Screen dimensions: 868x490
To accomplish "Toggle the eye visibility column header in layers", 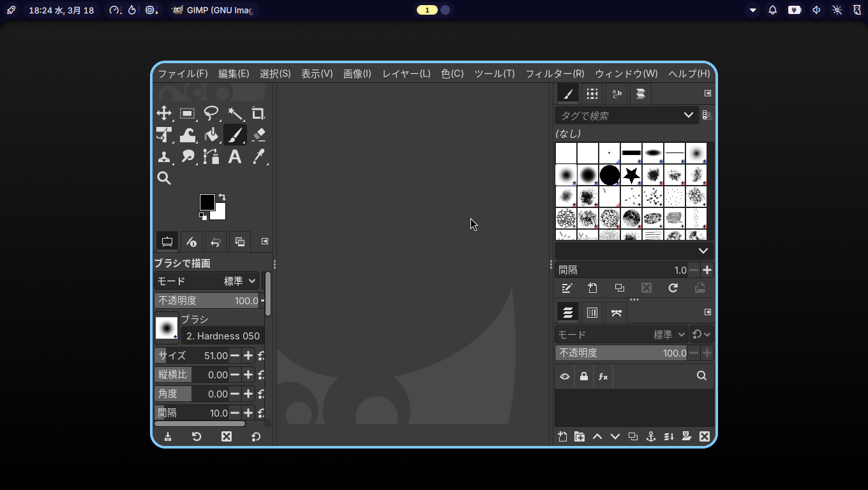I will coord(565,376).
